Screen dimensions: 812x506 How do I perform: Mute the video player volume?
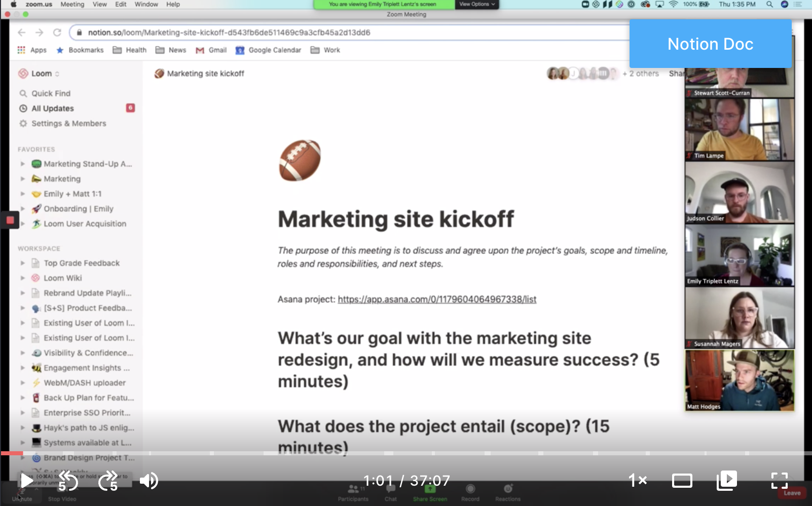[149, 481]
